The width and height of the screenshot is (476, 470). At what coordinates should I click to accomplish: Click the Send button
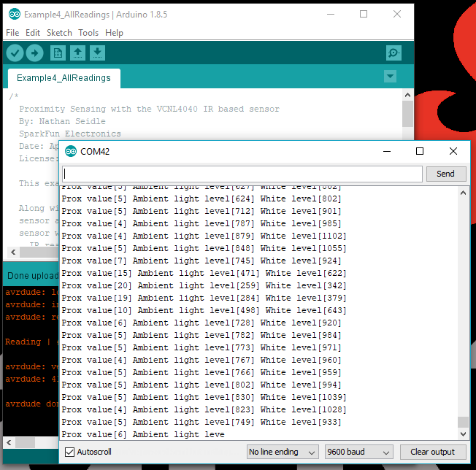coord(446,174)
